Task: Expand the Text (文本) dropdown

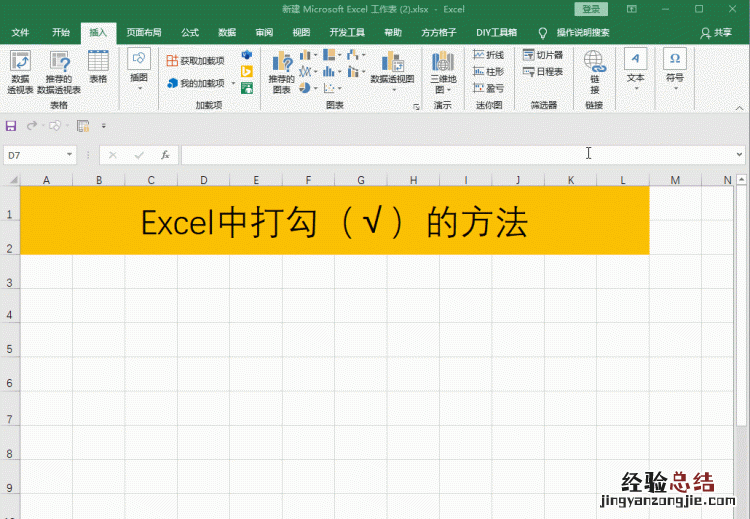Action: tap(635, 70)
